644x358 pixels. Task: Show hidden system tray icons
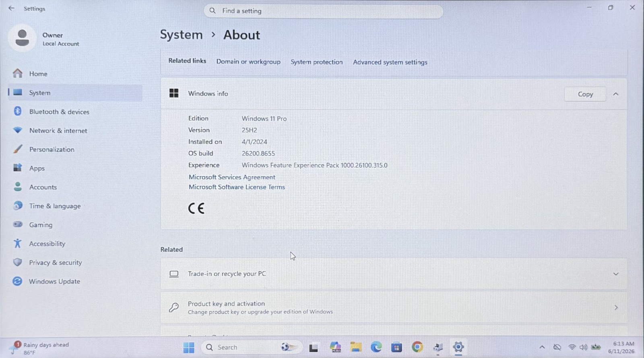click(542, 347)
